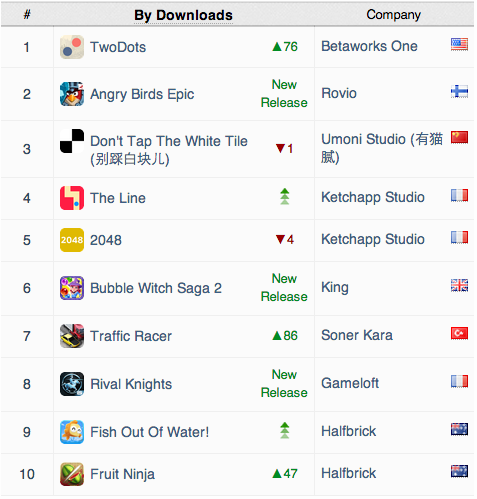Screen dimensions: 477x499
Task: Open the Rovio company link
Action: [x=339, y=93]
